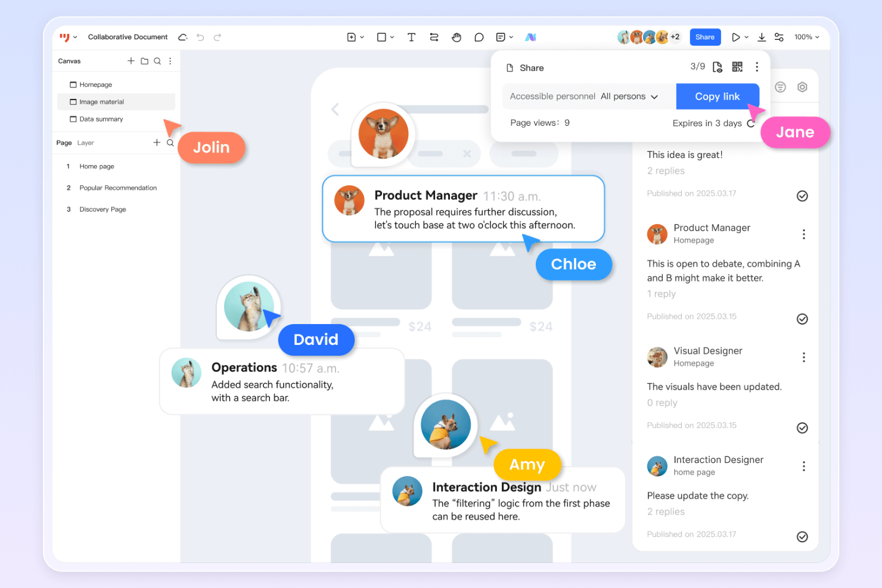The width and height of the screenshot is (882, 588).
Task: View '2 replies' under 'This idea is great!'
Action: [666, 171]
